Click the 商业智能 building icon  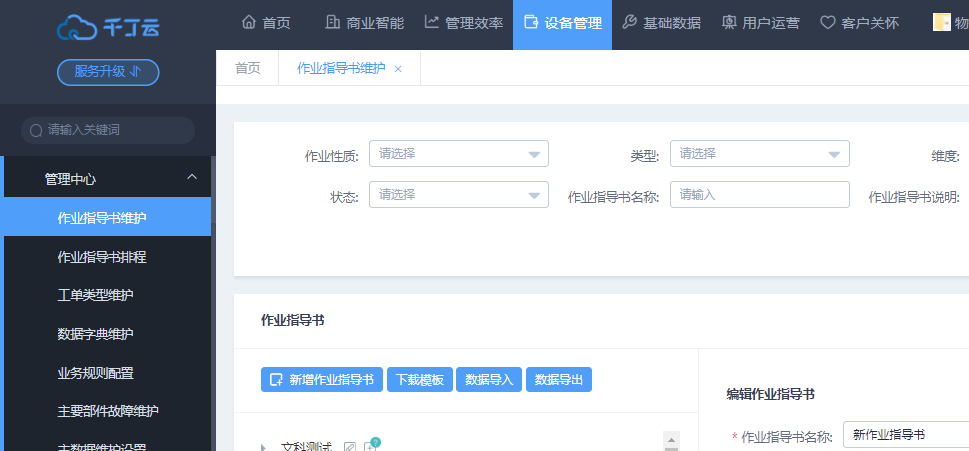point(332,23)
